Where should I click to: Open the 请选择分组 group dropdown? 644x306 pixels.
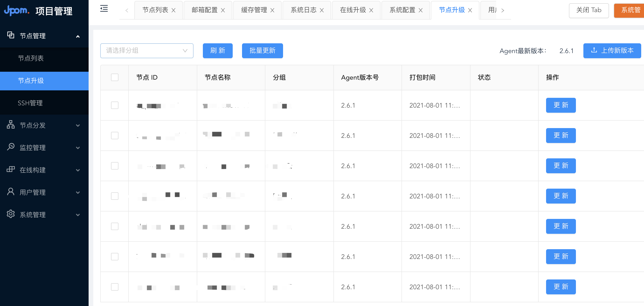point(147,51)
